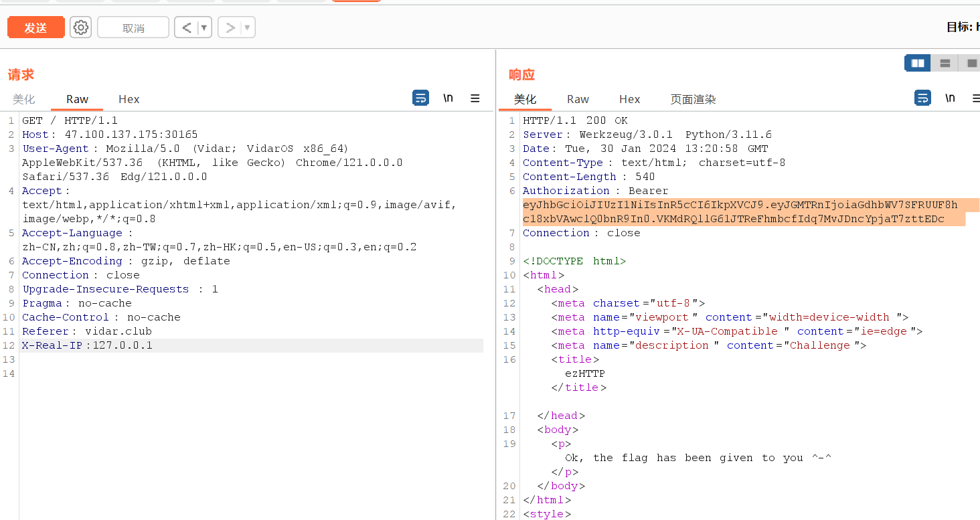Image resolution: width=980 pixels, height=520 pixels.
Task: Click the 'Referer: vidar.club' header line
Action: (87, 331)
